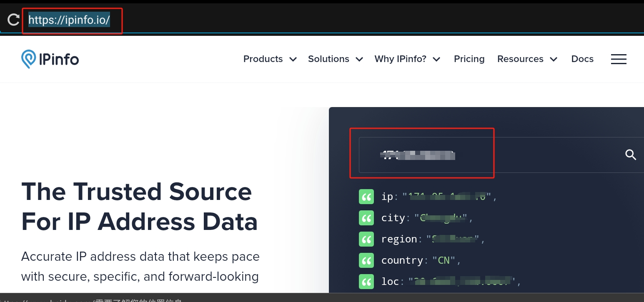This screenshot has height=302, width=644.
Task: Click the quote icon beside loc field
Action: tap(366, 282)
